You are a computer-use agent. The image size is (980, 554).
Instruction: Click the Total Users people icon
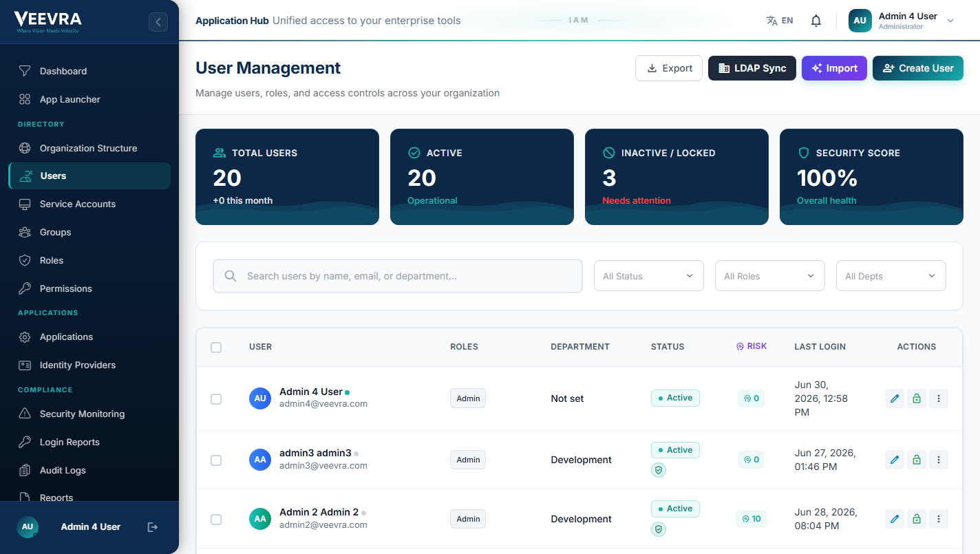(220, 153)
